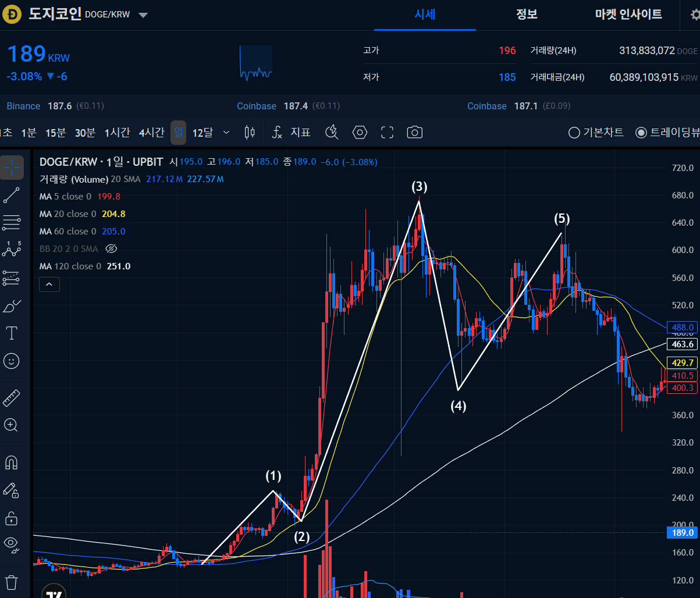Click the 저가 value 185
The height and width of the screenshot is (598, 700).
[x=507, y=77]
